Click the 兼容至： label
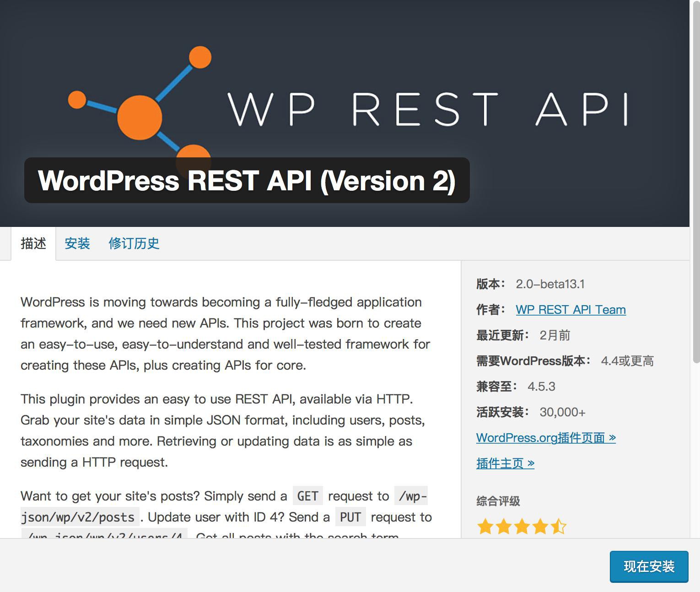This screenshot has width=700, height=592. [x=497, y=387]
